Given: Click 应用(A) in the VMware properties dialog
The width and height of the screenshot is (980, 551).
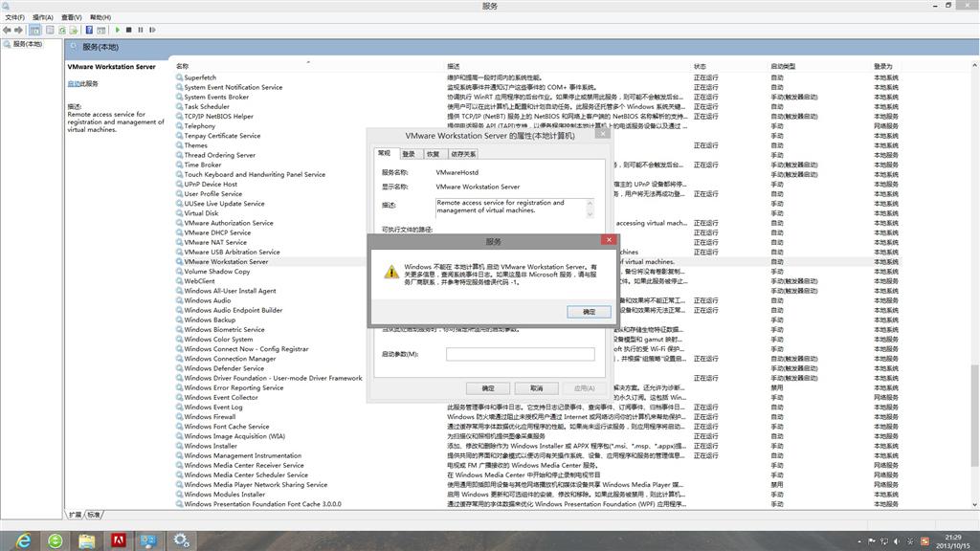Looking at the screenshot, I should click(x=585, y=388).
